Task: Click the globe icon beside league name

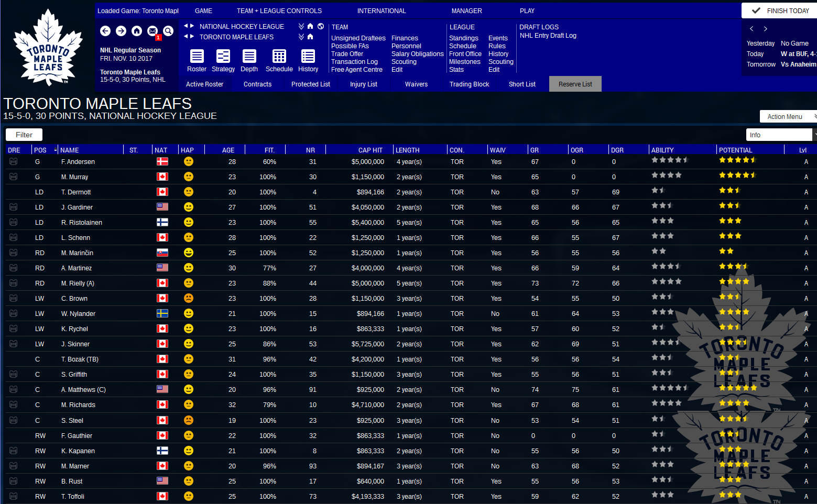Action: click(321, 26)
